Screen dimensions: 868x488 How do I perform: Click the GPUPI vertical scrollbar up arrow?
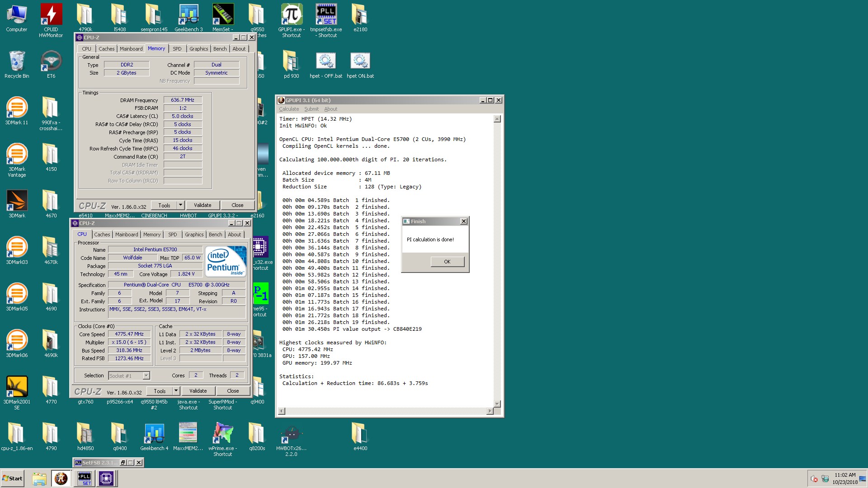[497, 119]
